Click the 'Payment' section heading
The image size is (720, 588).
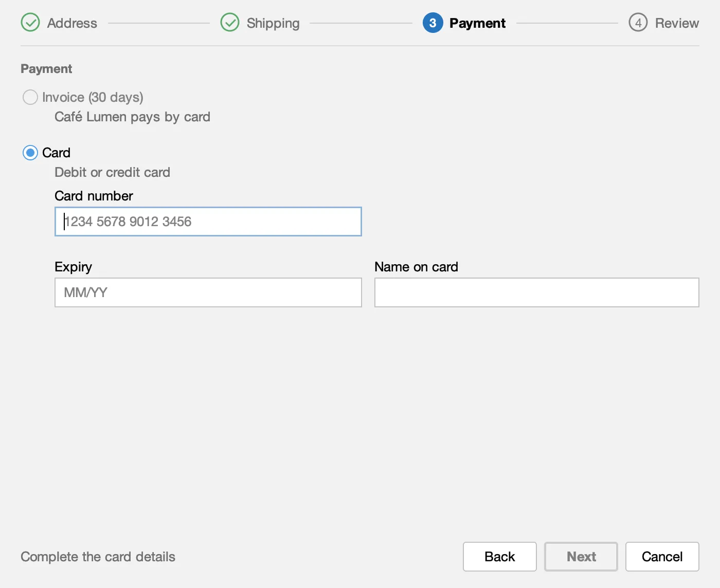point(46,69)
